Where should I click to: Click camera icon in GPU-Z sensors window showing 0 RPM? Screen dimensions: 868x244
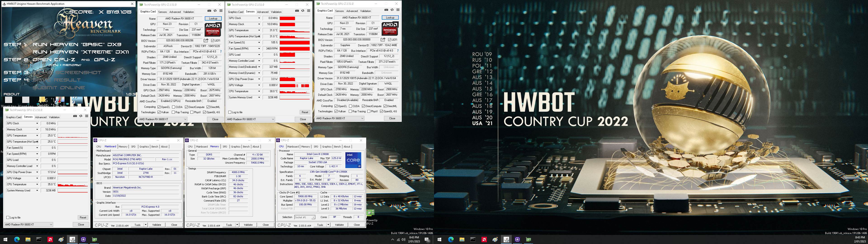point(75,116)
